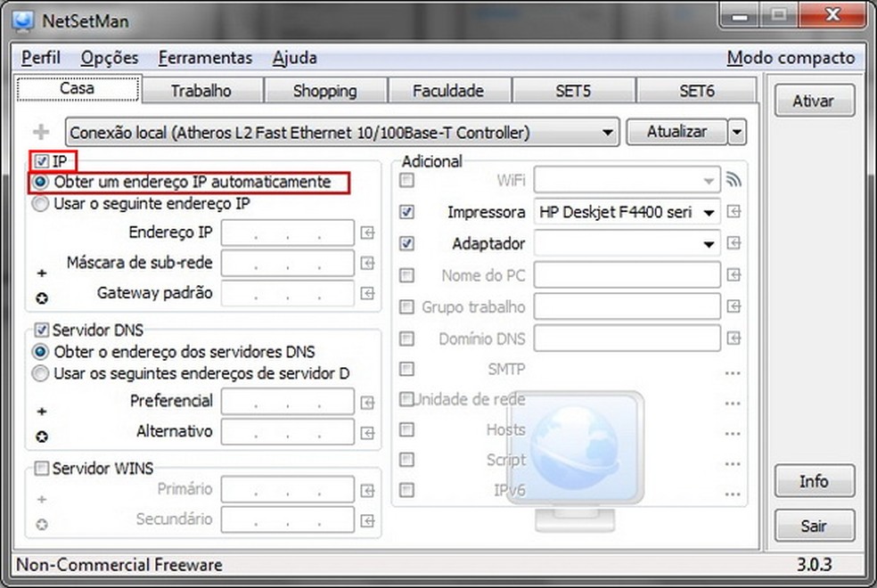Click the star circle icon in IP section
The image size is (877, 588).
41,298
